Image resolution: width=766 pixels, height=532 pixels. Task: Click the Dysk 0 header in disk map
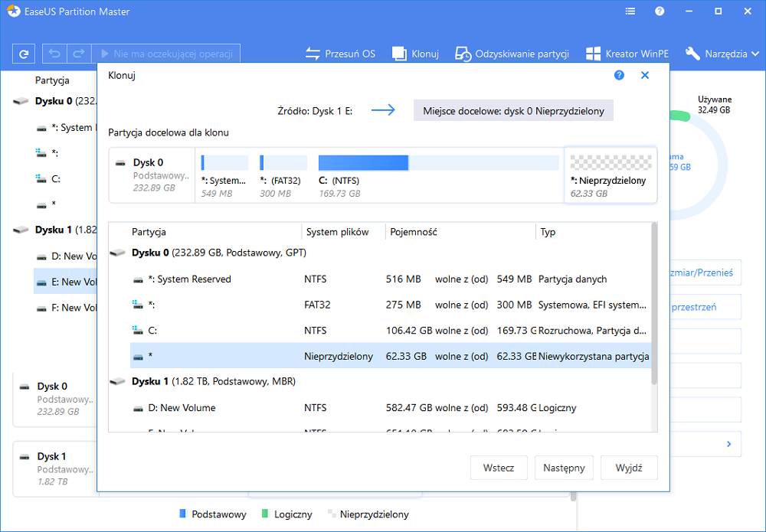152,175
